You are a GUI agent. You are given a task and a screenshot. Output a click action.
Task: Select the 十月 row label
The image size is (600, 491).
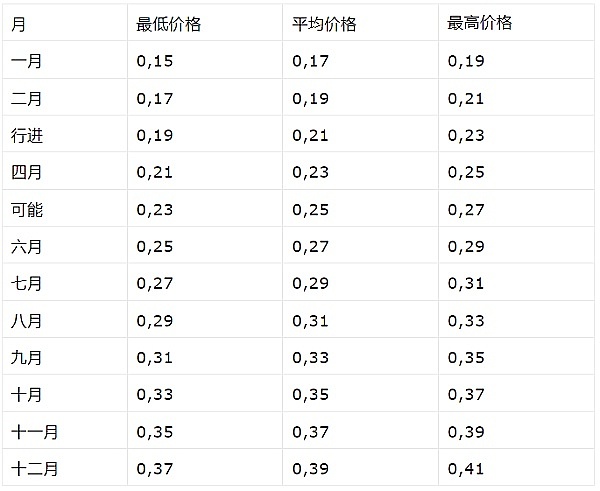point(27,395)
